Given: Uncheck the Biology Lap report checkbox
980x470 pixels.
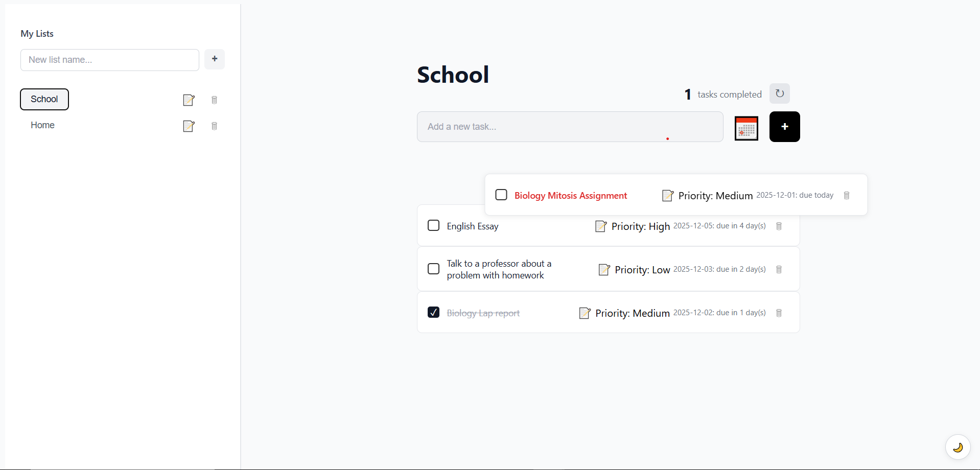Looking at the screenshot, I should tap(433, 312).
